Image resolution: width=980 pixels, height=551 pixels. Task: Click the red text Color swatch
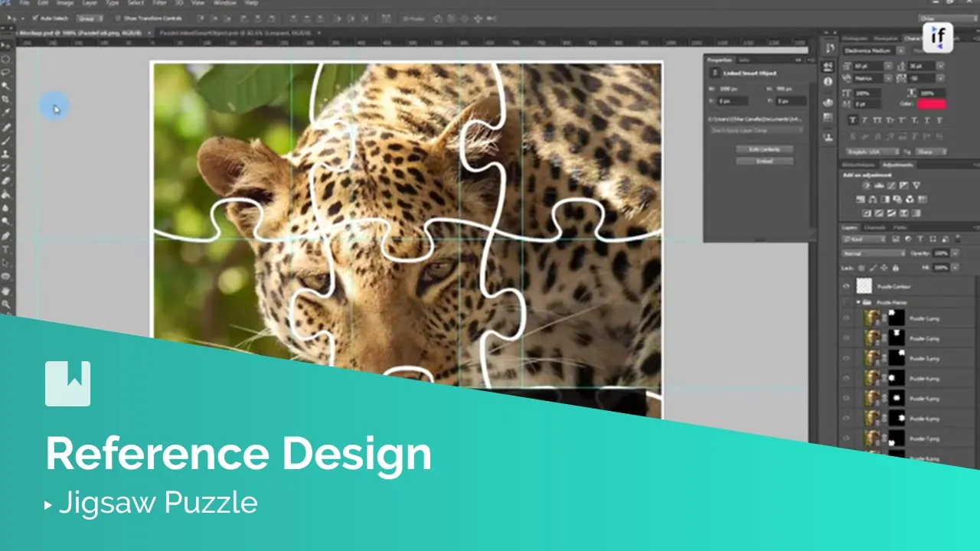coord(932,103)
